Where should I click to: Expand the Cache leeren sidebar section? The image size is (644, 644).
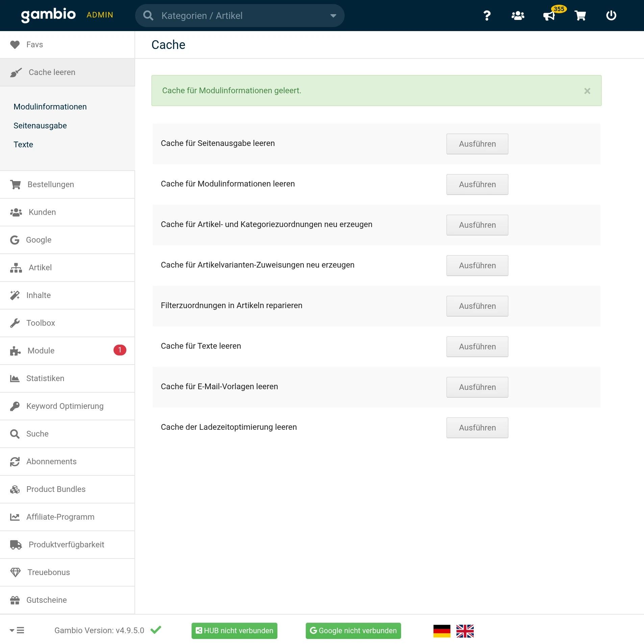point(52,72)
